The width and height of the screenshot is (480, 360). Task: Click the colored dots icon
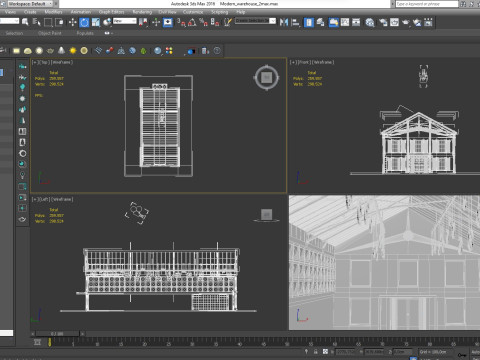[169, 51]
